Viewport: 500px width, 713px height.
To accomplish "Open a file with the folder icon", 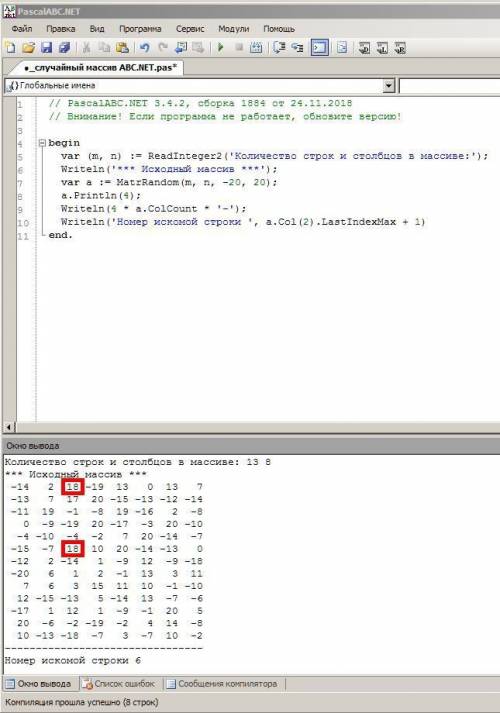I will point(29,48).
